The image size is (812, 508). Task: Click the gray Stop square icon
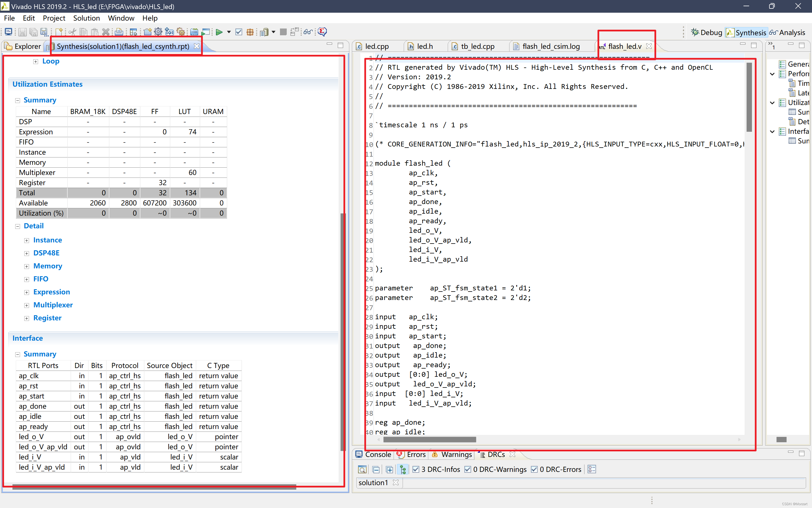[x=283, y=32]
